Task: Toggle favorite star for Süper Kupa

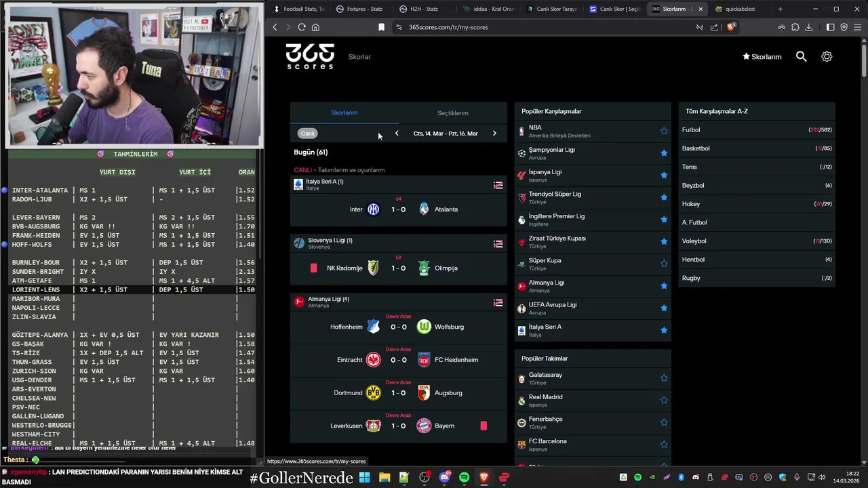Action: (664, 264)
